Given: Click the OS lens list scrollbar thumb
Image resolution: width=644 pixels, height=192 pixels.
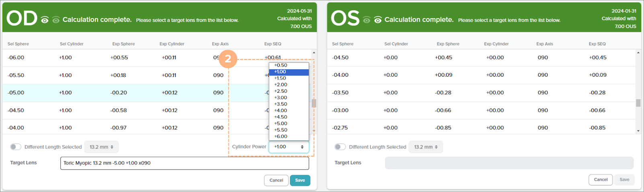Looking at the screenshot, I should (638, 103).
